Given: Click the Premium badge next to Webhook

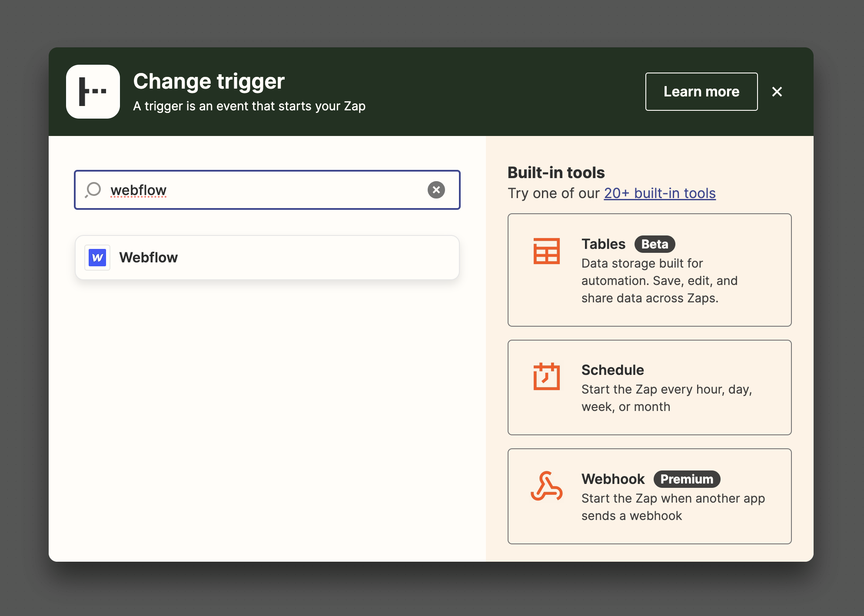Looking at the screenshot, I should coord(687,479).
